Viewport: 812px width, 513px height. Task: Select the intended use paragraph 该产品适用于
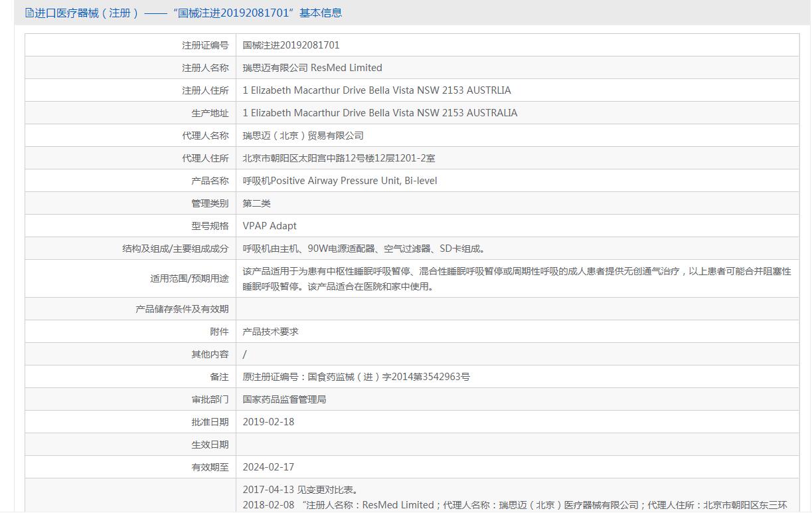[x=517, y=279]
